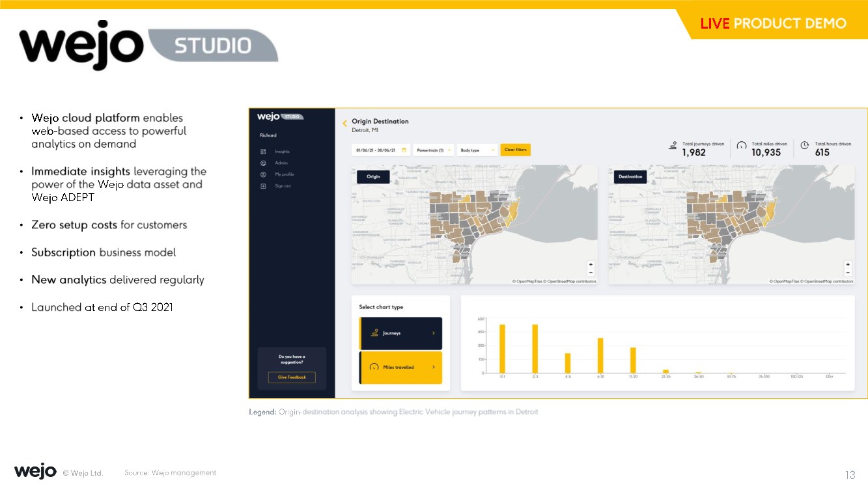Click the 6-10 bar in the chart

600,356
